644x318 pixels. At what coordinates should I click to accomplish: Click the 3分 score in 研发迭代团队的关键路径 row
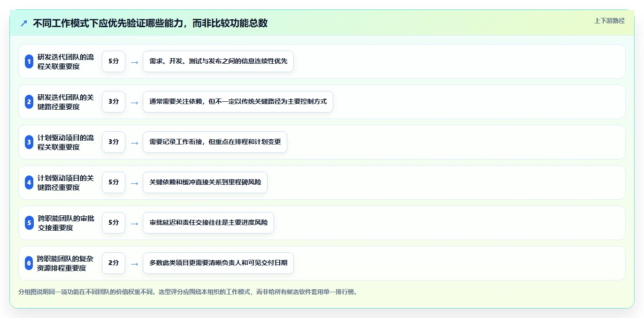coord(114,102)
